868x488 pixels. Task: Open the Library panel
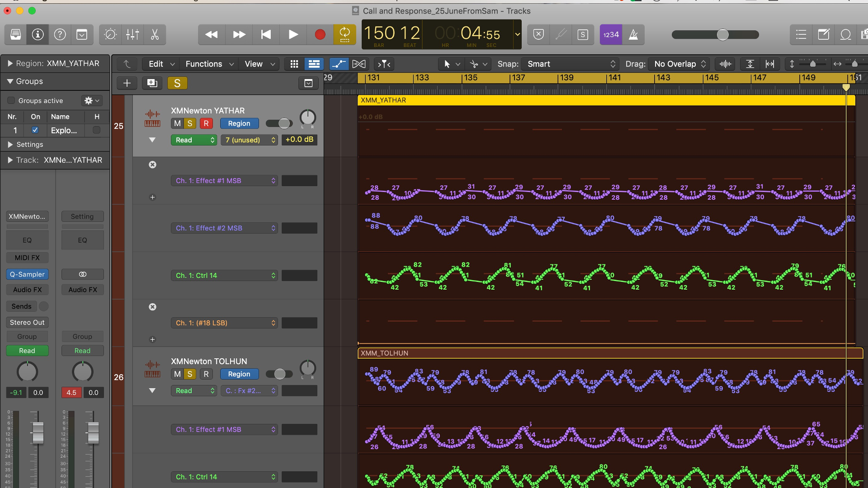tap(15, 34)
